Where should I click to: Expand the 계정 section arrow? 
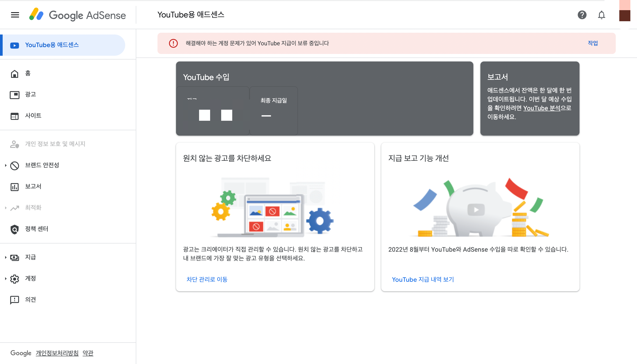(6, 278)
